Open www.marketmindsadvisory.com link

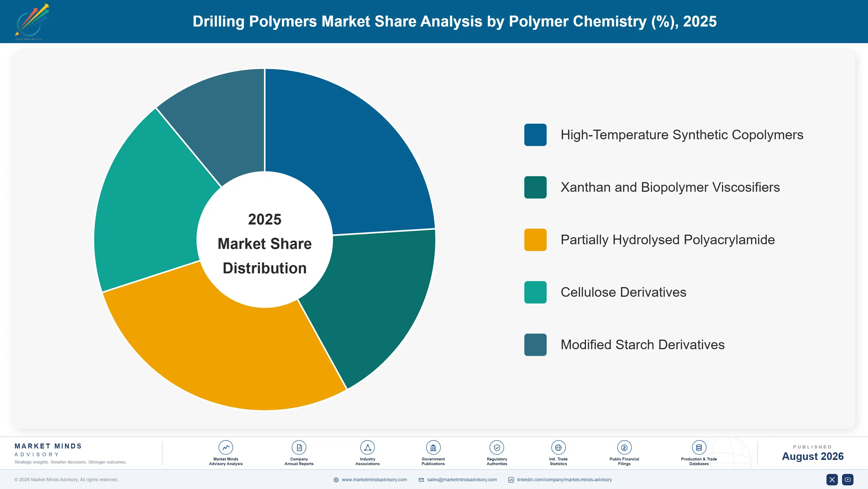coord(374,480)
